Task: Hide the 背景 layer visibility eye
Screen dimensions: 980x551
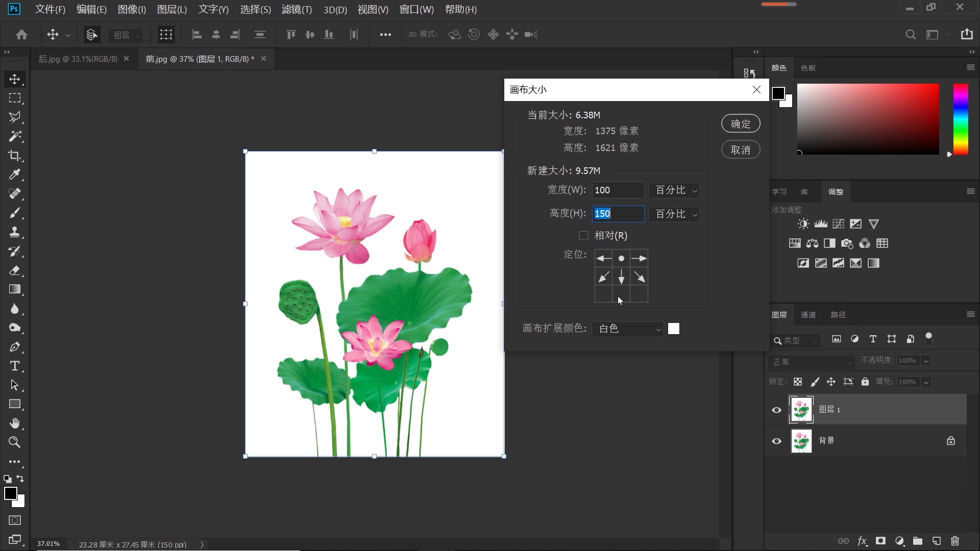Action: click(x=776, y=441)
